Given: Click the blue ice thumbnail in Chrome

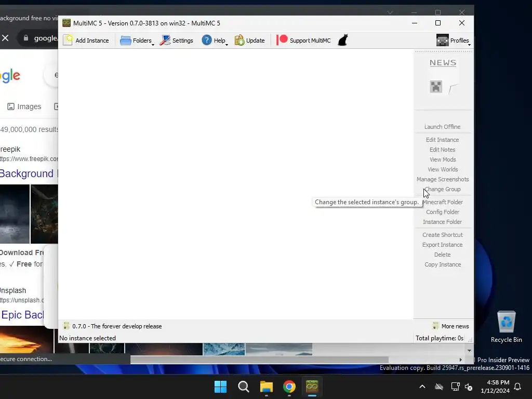Looking at the screenshot, I should 224,349.
